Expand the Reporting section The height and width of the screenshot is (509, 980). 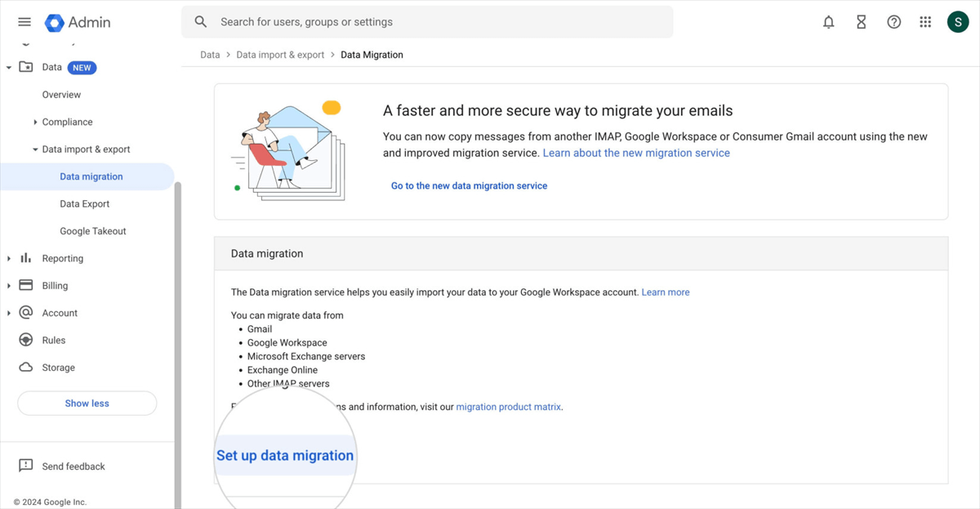(9, 259)
